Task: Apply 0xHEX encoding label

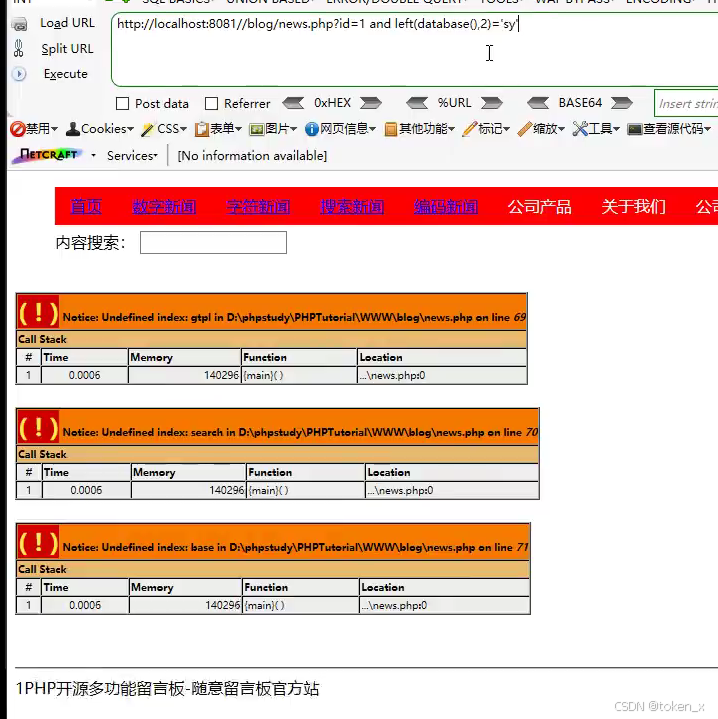Action: 332,103
